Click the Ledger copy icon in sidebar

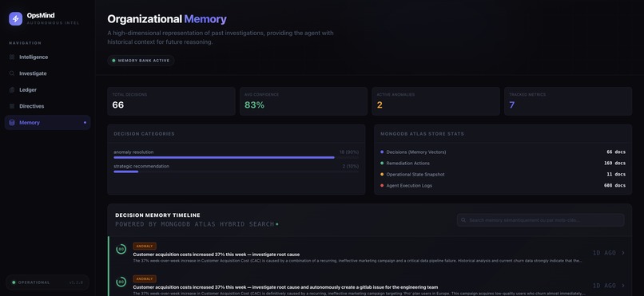pos(11,90)
